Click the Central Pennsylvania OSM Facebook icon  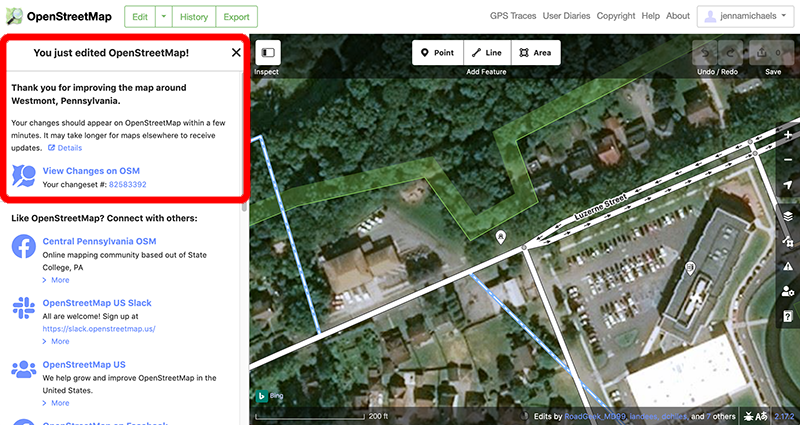[x=23, y=246]
